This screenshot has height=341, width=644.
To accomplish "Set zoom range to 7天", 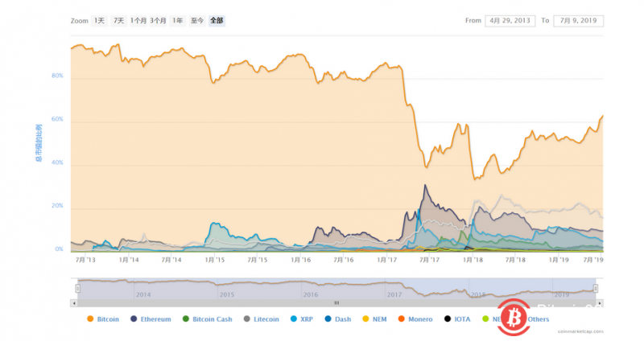I will click(118, 21).
